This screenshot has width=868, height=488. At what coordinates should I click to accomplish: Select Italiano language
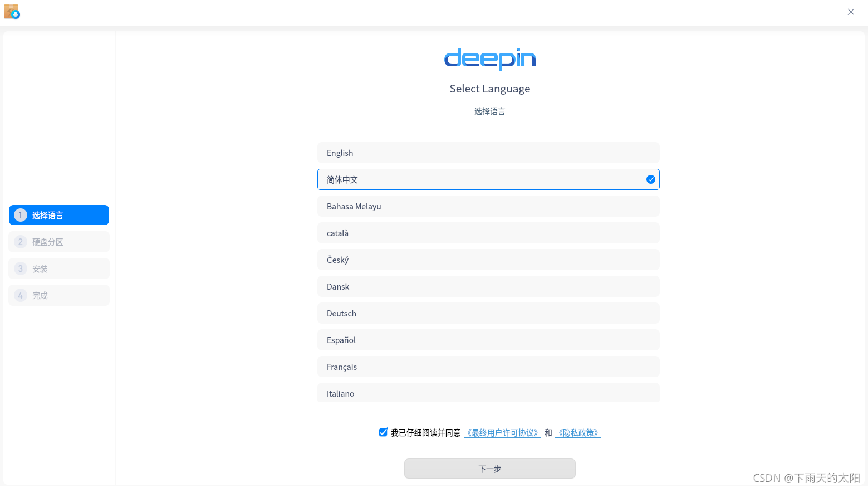coord(488,393)
